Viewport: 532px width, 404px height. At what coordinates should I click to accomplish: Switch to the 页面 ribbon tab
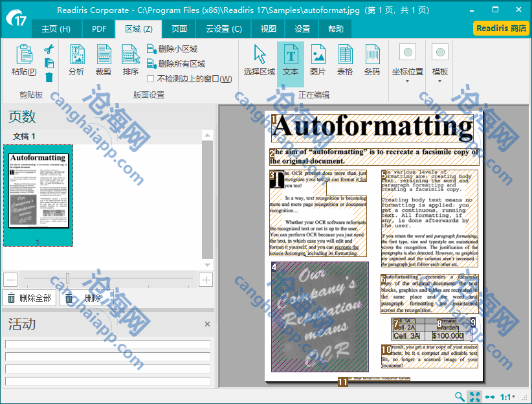click(179, 28)
